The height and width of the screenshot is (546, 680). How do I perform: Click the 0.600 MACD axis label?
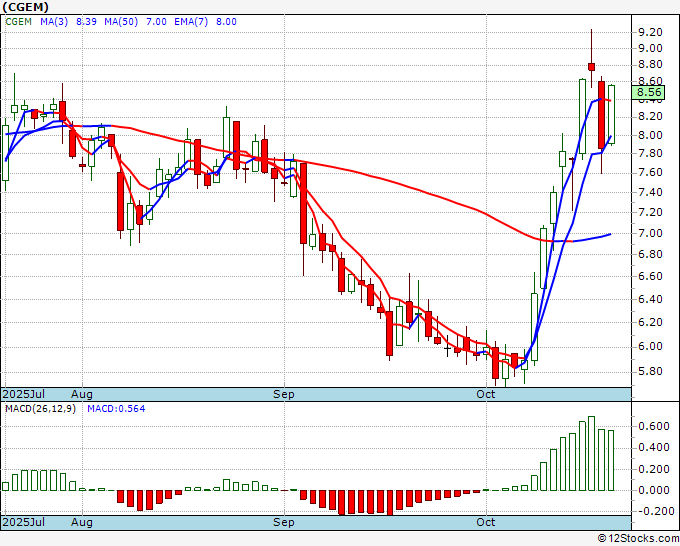pyautogui.click(x=654, y=426)
